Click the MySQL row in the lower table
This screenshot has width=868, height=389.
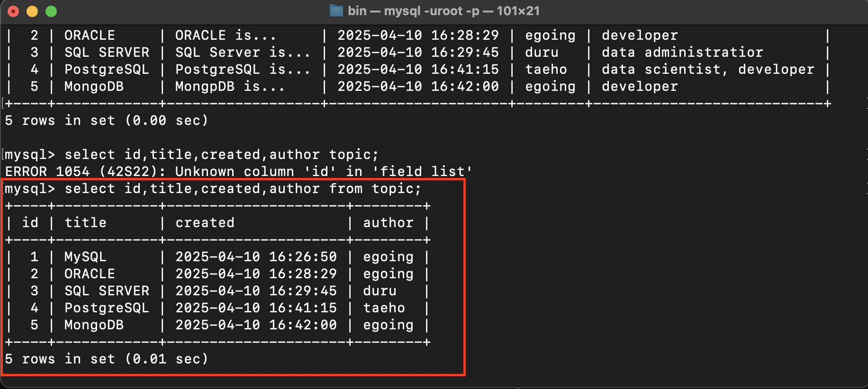tap(217, 257)
